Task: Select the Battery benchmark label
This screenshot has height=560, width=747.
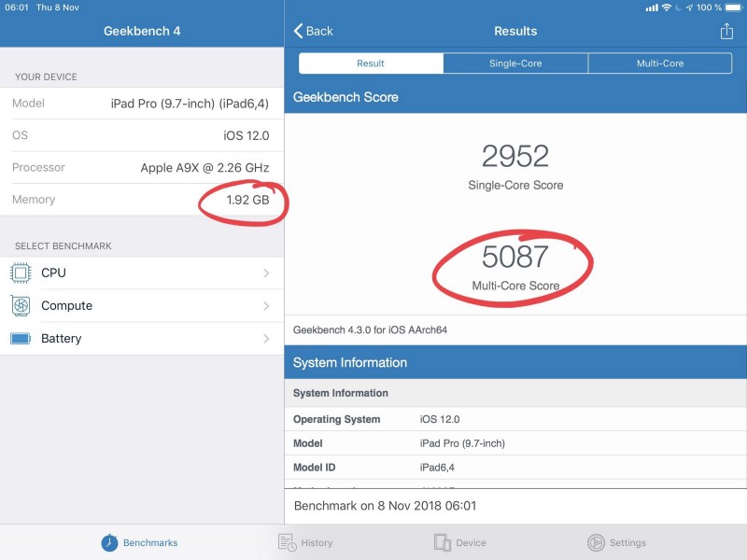Action: (61, 339)
